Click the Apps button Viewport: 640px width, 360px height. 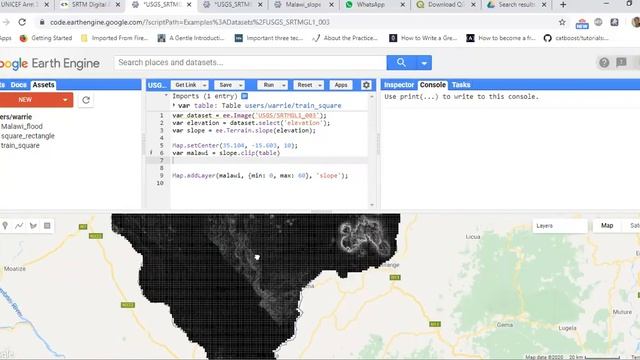341,85
